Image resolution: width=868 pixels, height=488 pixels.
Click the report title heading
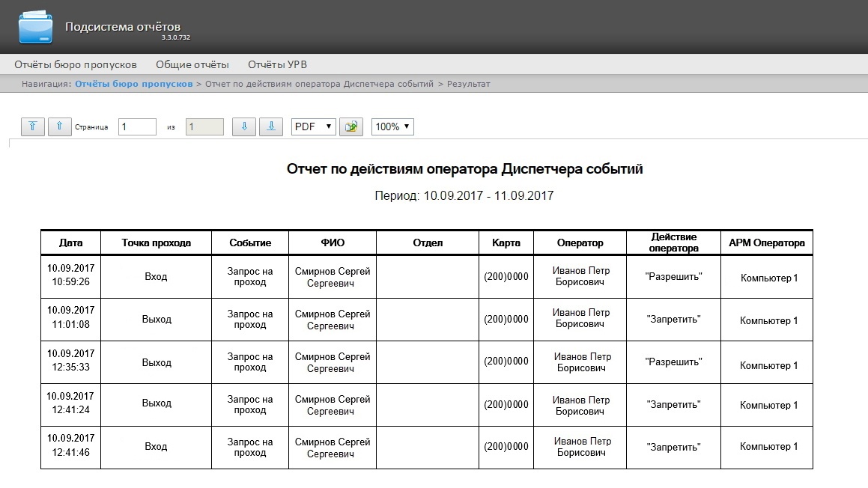pos(464,169)
